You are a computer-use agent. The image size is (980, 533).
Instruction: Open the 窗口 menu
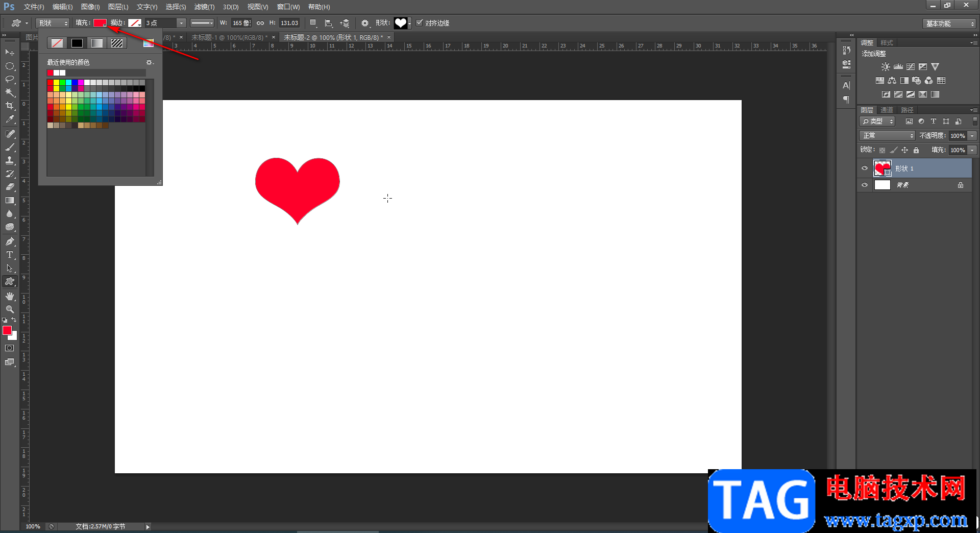[x=288, y=7]
